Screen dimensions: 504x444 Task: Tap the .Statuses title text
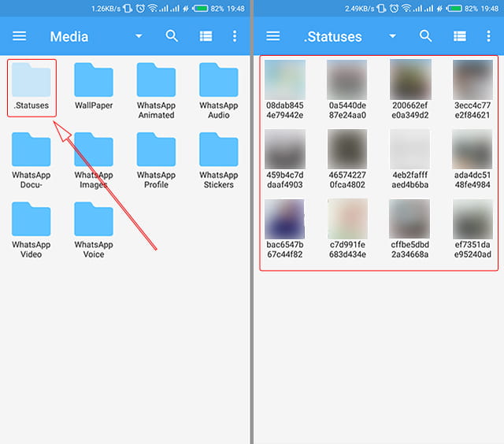332,37
